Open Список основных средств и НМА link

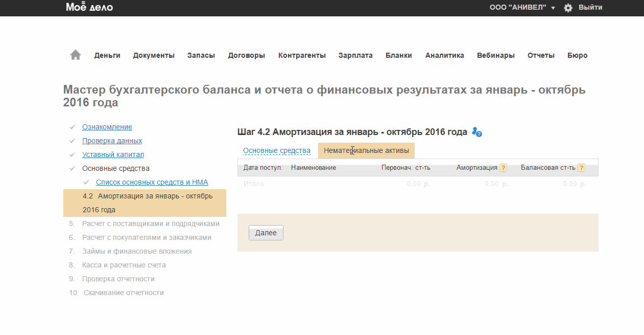tap(152, 182)
